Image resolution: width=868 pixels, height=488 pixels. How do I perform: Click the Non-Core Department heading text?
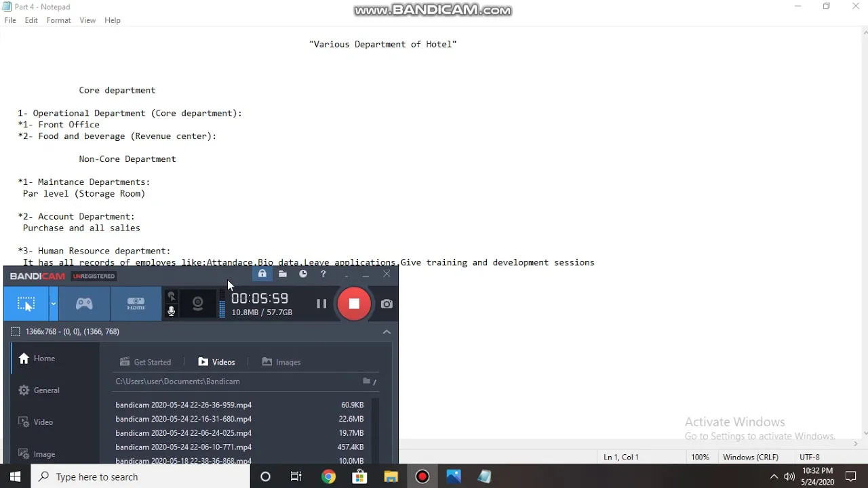127,159
